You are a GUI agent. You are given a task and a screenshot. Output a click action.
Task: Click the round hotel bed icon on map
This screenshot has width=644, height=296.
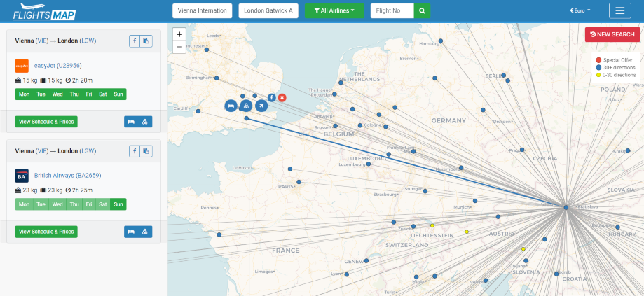point(231,106)
